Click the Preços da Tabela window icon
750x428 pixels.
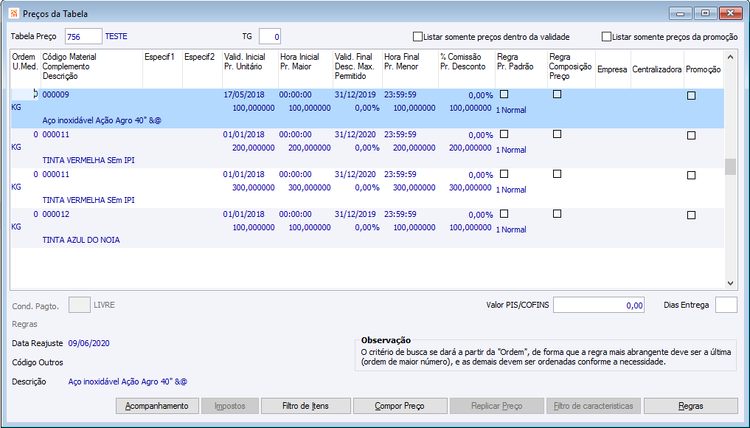click(x=13, y=13)
